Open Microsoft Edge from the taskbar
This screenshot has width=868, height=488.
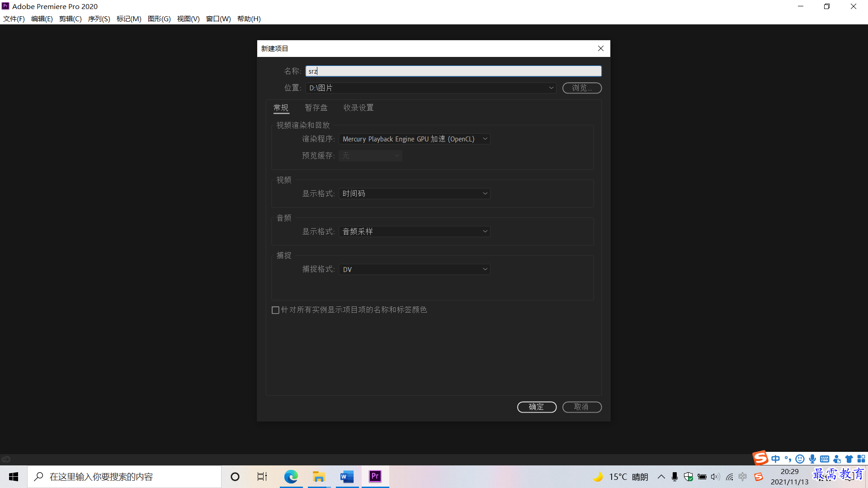click(291, 476)
